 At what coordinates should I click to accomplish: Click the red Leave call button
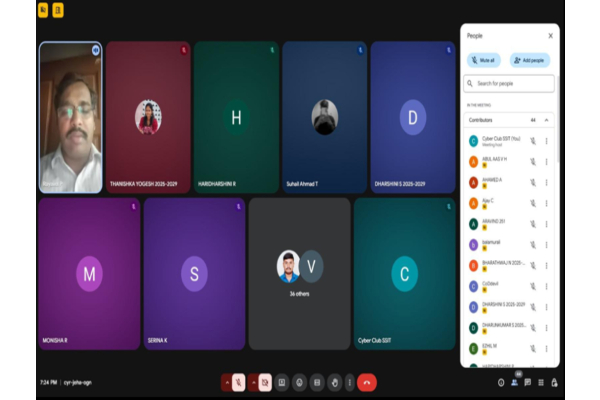coord(367,381)
